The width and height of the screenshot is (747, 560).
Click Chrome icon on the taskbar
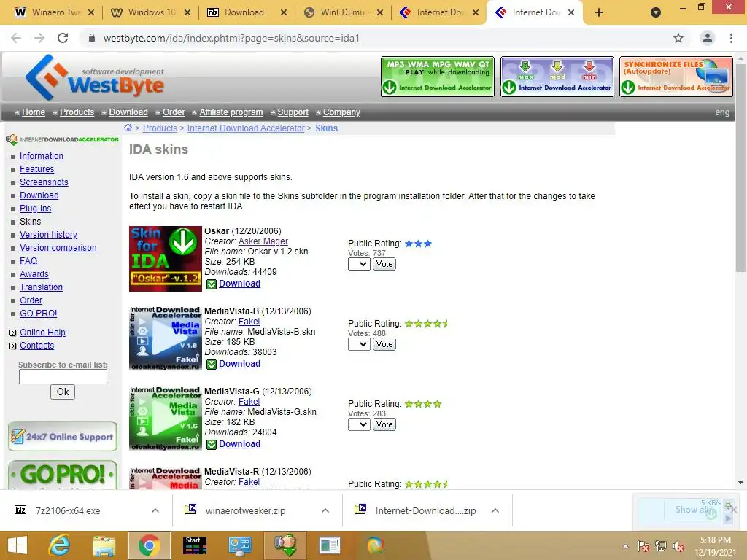[149, 545]
